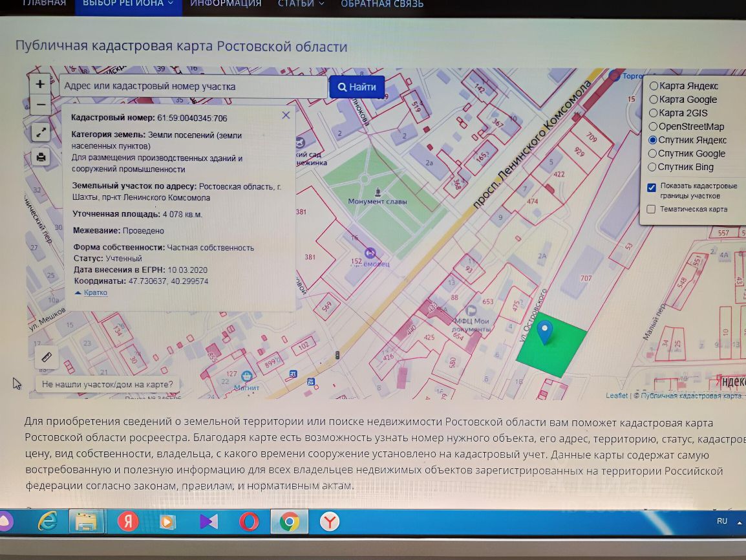This screenshot has height=560, width=746.
Task: Toggle fullscreen map view icon
Action: pyautogui.click(x=41, y=133)
